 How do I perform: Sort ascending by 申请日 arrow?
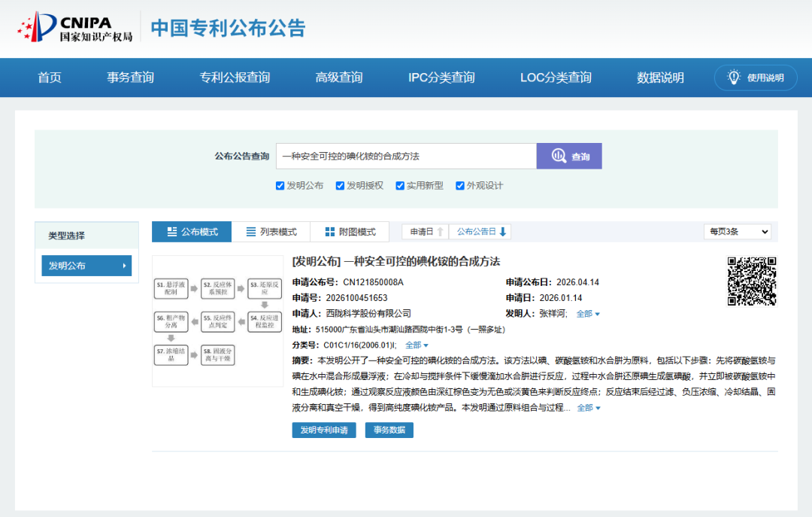coord(440,232)
